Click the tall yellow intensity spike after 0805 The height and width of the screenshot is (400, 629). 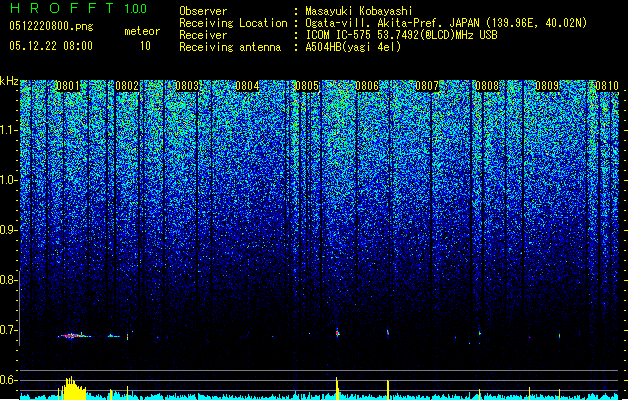click(337, 388)
